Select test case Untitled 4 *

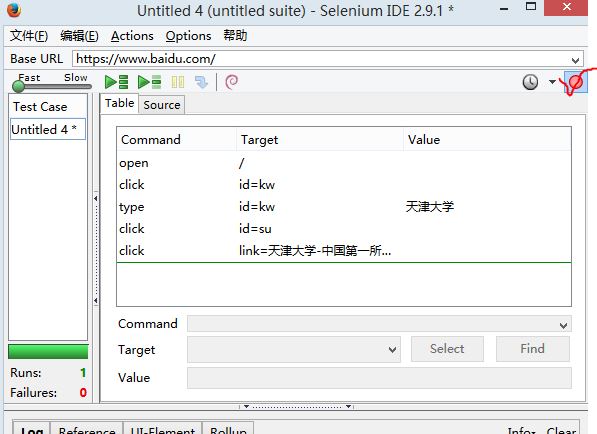coord(48,129)
